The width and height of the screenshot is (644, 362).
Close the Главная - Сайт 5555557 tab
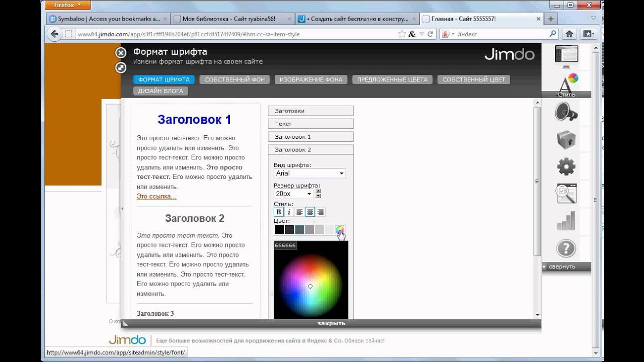coord(538,19)
